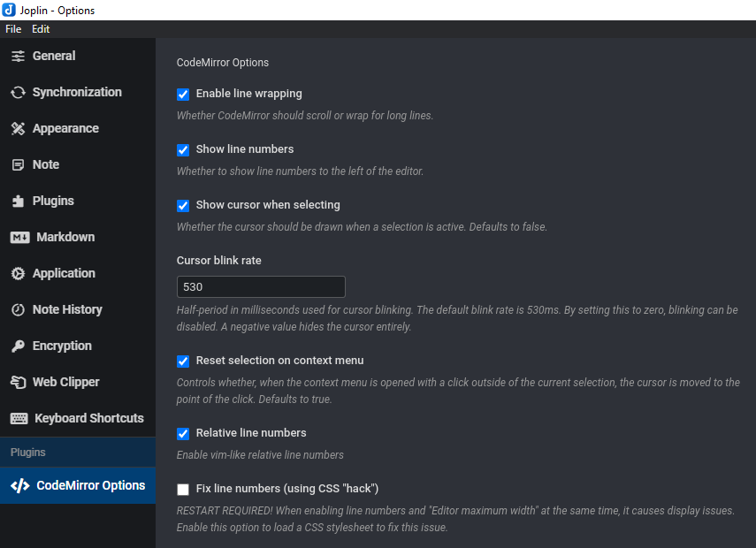Uncheck Show line numbers
The height and width of the screenshot is (548, 756).
coord(183,150)
